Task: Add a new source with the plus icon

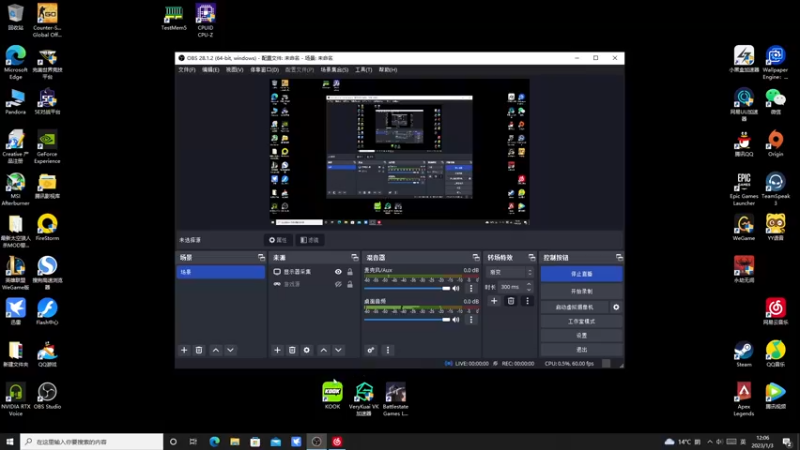Action: tap(278, 350)
